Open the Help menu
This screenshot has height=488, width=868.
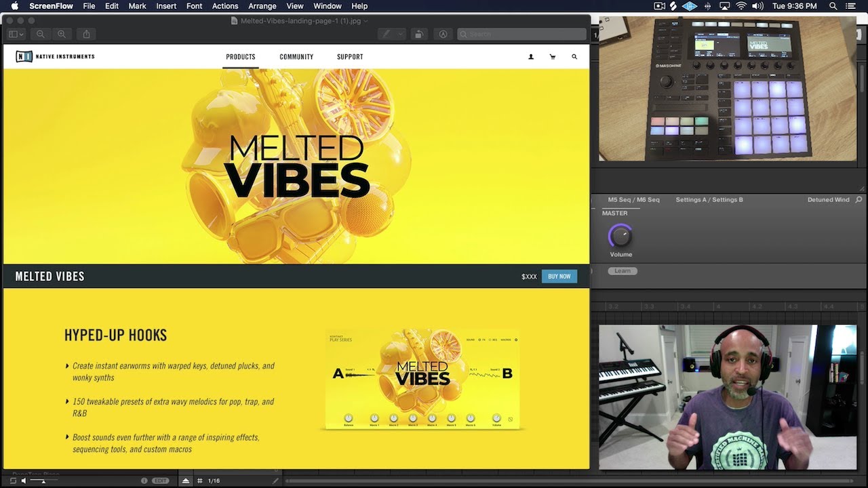point(359,6)
